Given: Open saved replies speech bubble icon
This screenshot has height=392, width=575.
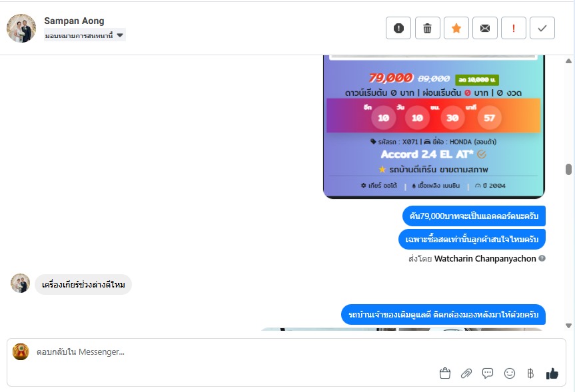Looking at the screenshot, I should coord(487,373).
